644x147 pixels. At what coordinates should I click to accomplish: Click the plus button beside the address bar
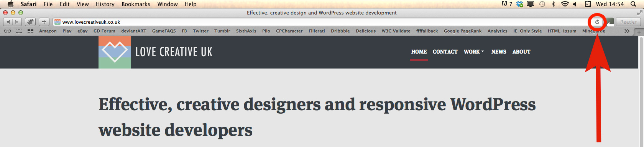pos(44,22)
